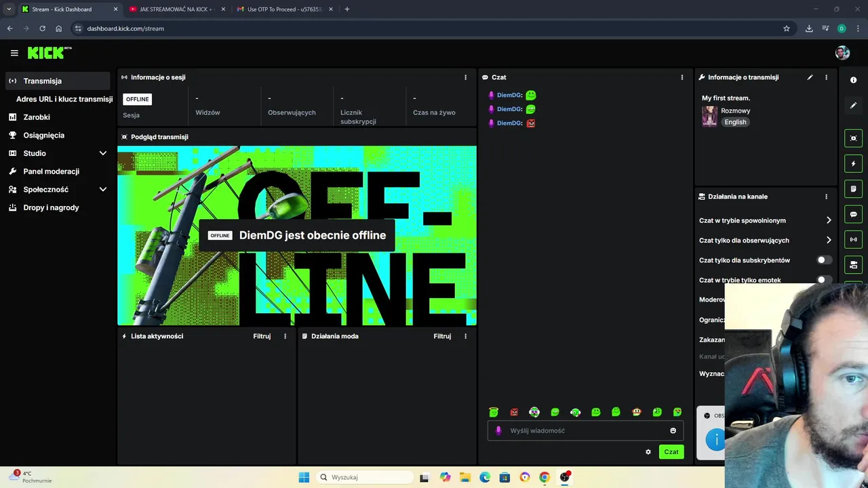Open the Działania na kanale panel's three-dot menu
Screen dimensions: 868x488
pos(826,197)
